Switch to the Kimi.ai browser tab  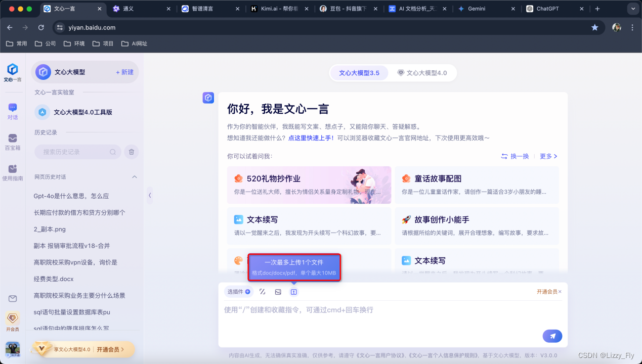[x=279, y=9]
